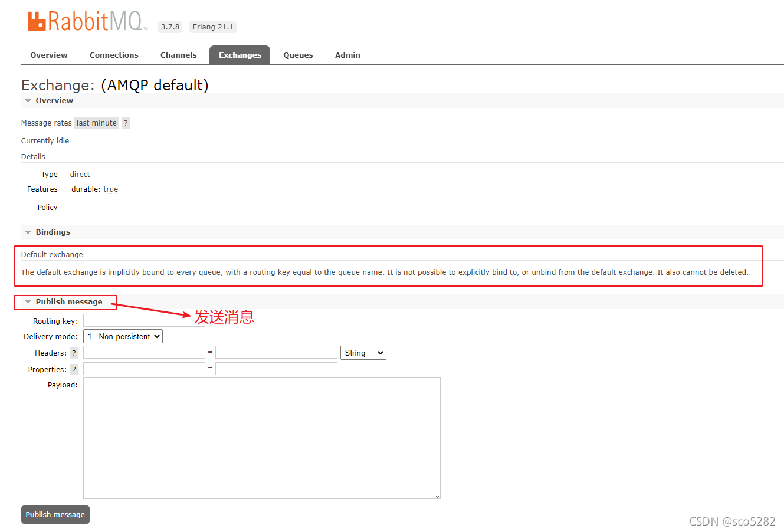This screenshot has width=784, height=532.
Task: Click the Headers name input field
Action: pos(144,352)
